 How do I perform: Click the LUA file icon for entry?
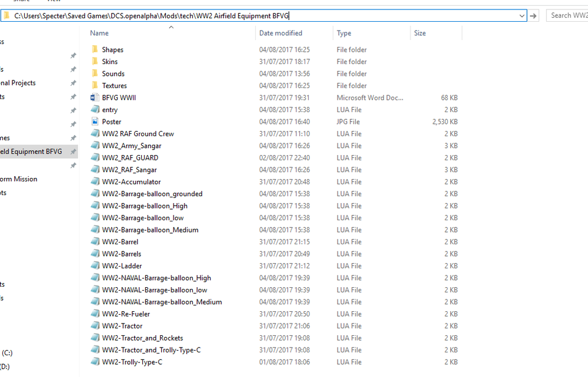point(95,109)
